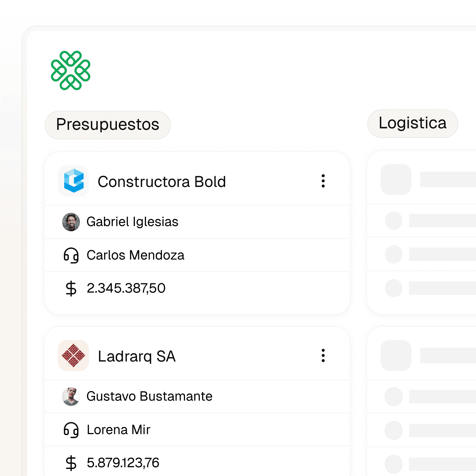Click the first placeholder card under Logistica

click(x=422, y=233)
